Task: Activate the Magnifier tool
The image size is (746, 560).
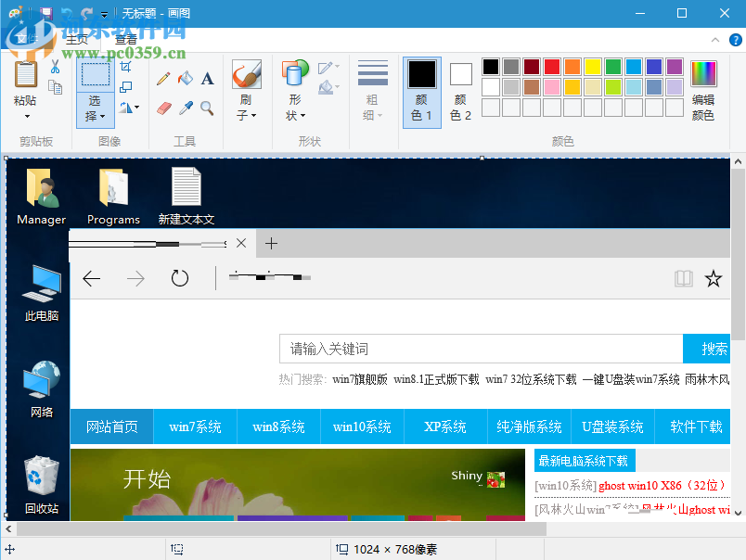Action: click(x=206, y=107)
